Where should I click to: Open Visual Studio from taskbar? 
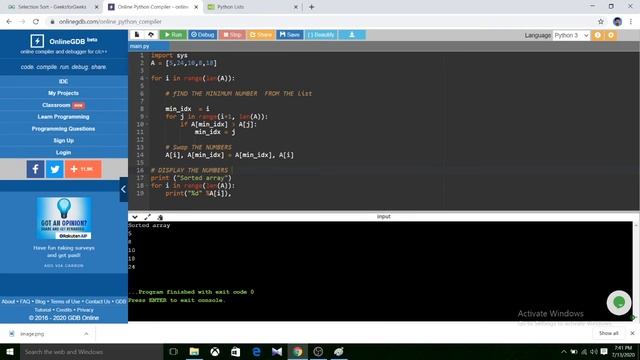pos(277,351)
